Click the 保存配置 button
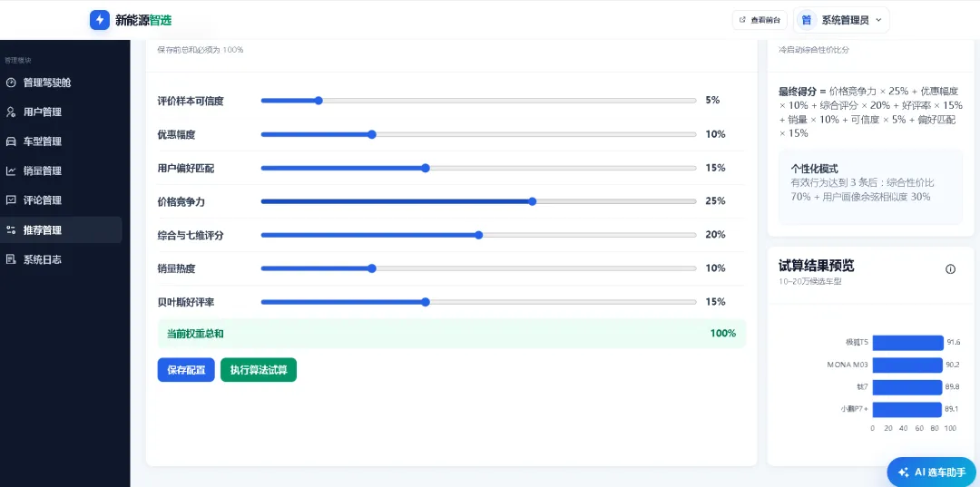The image size is (980, 487). [186, 370]
